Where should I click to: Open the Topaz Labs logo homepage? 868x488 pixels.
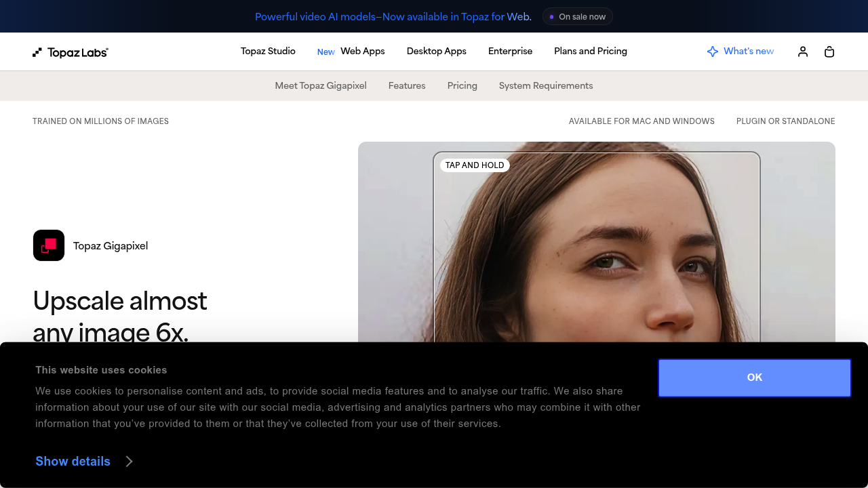click(71, 52)
